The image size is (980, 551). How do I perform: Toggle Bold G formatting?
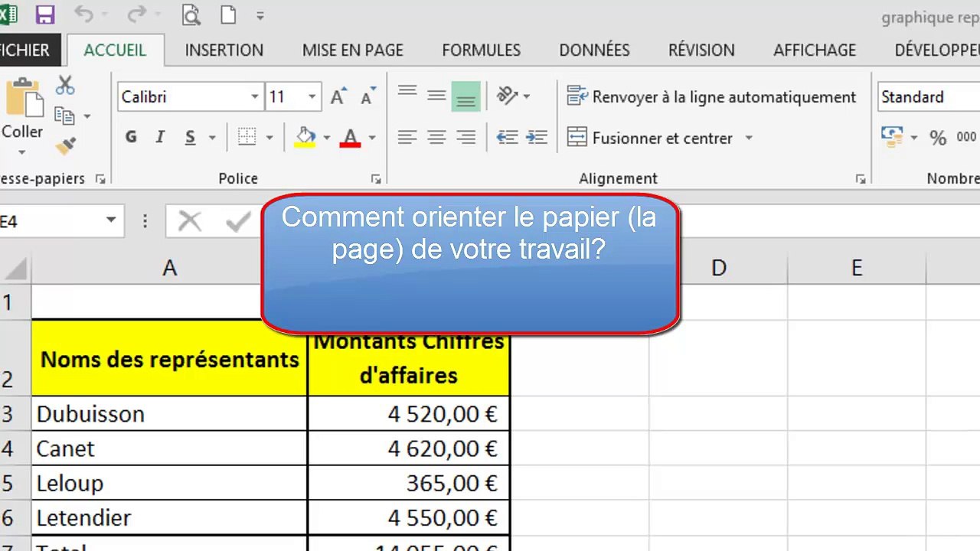point(131,138)
